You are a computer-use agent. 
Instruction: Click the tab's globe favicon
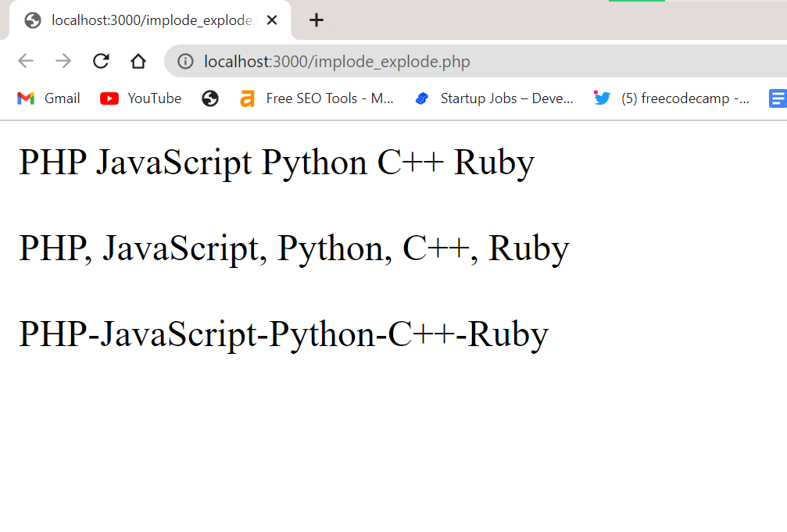pyautogui.click(x=33, y=20)
